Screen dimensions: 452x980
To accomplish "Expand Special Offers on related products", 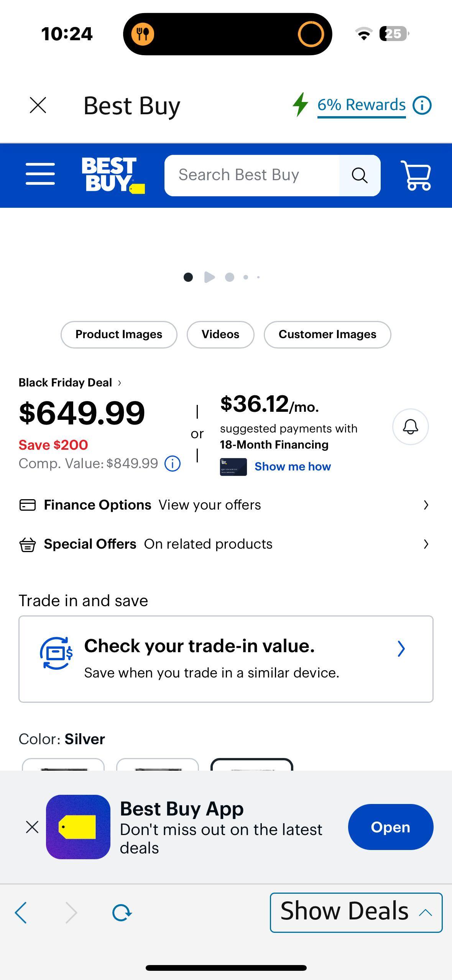I will (226, 543).
